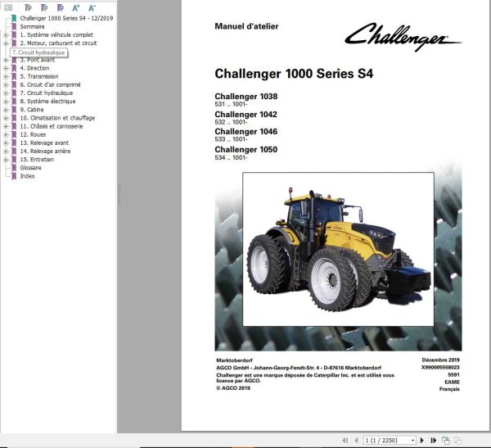This screenshot has width=491, height=448.
Task: Click the gray bookmark icon beside the options icon
Action: (28, 8)
